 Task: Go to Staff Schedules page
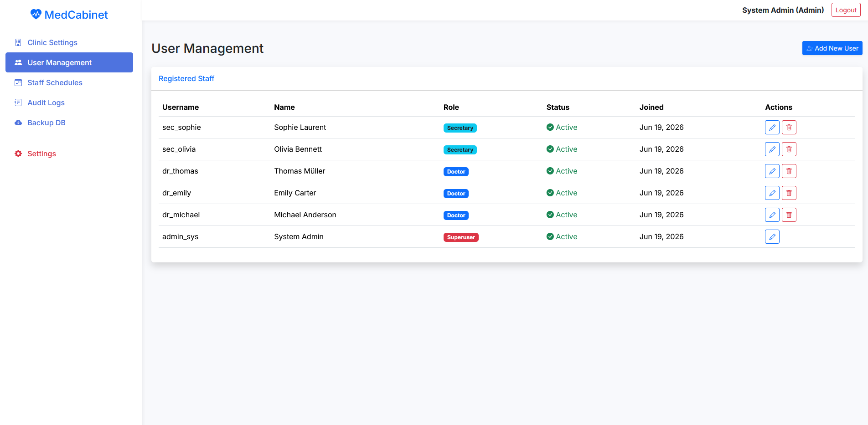click(69, 82)
